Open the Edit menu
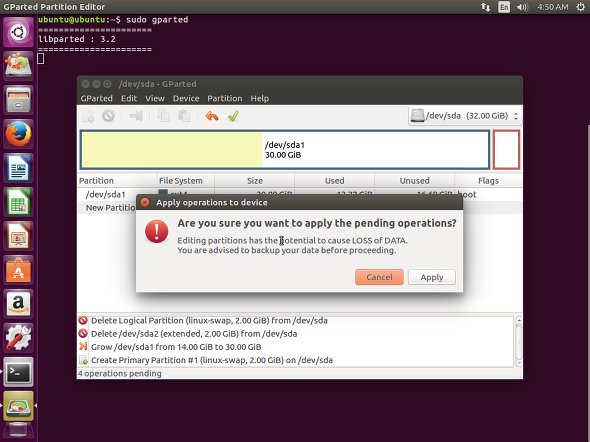 (x=129, y=99)
